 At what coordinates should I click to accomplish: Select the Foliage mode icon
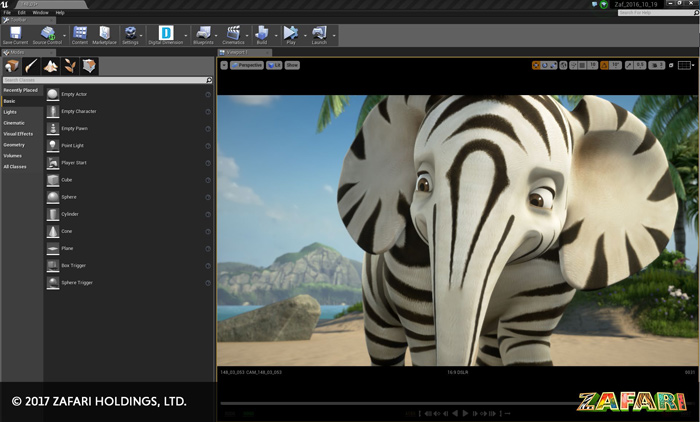[x=70, y=66]
